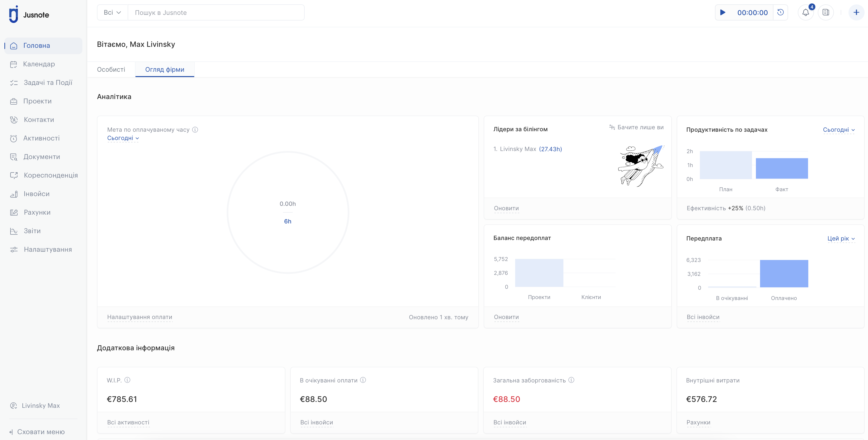Image resolution: width=868 pixels, height=440 pixels.
Task: Click the Пошук в Jusnote search field
Action: tap(216, 12)
